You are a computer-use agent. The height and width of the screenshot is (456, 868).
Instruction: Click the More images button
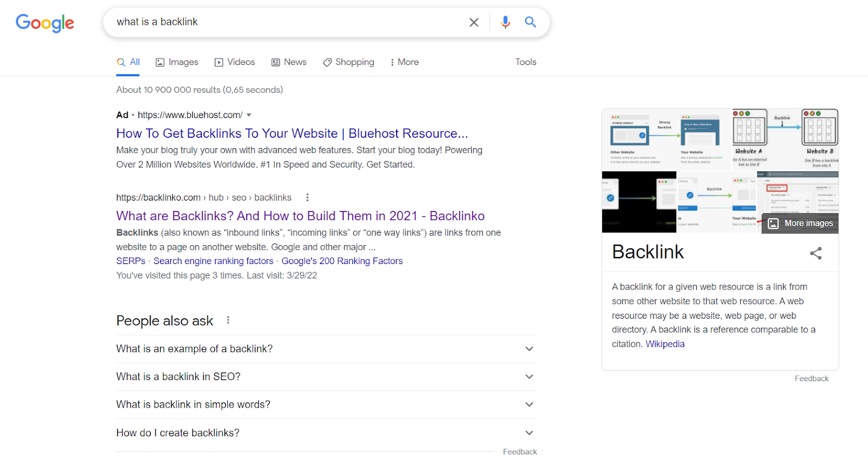pos(800,223)
